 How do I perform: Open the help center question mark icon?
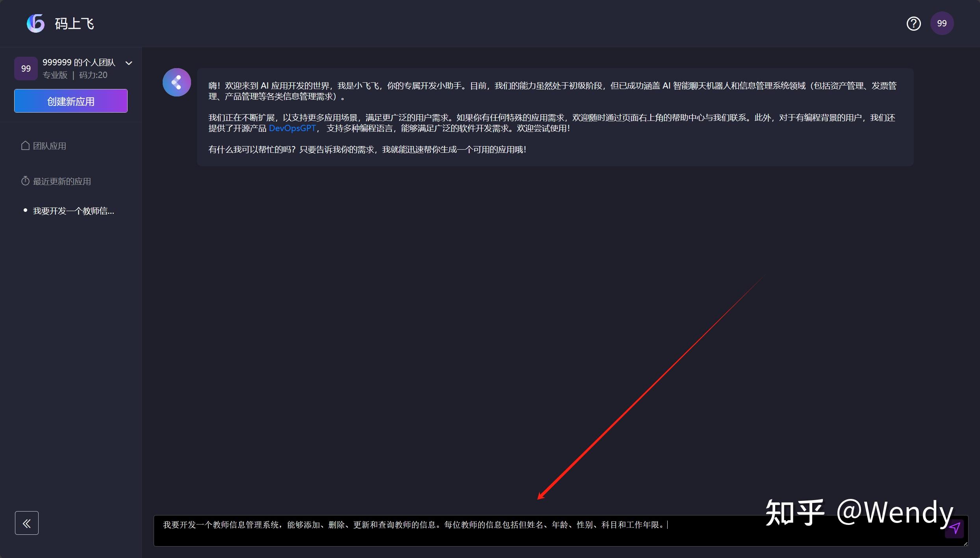tap(913, 23)
